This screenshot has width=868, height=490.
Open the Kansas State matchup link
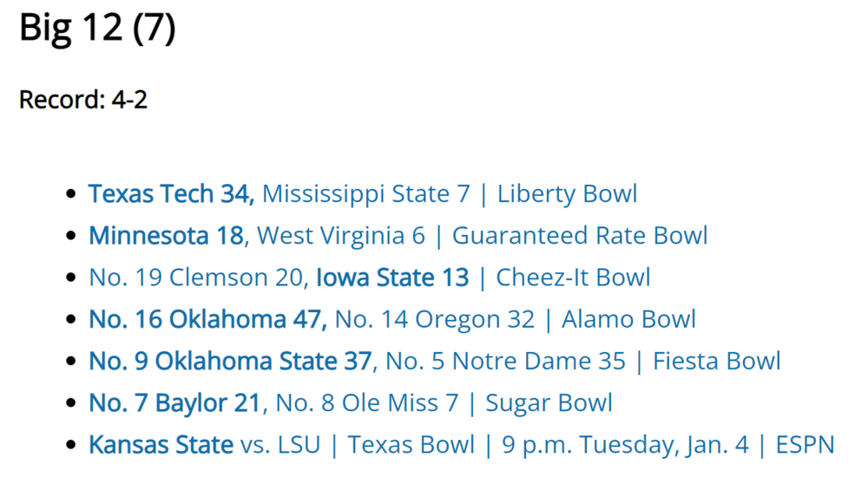[x=161, y=445]
